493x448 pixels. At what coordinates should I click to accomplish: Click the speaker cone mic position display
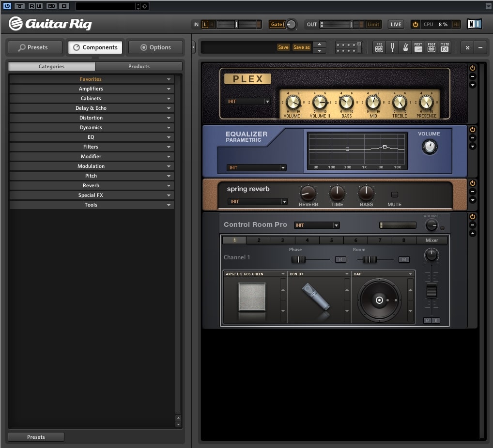(380, 300)
